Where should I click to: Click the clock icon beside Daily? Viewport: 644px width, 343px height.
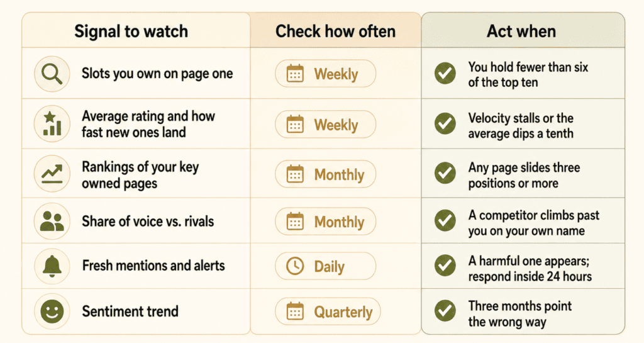(295, 266)
